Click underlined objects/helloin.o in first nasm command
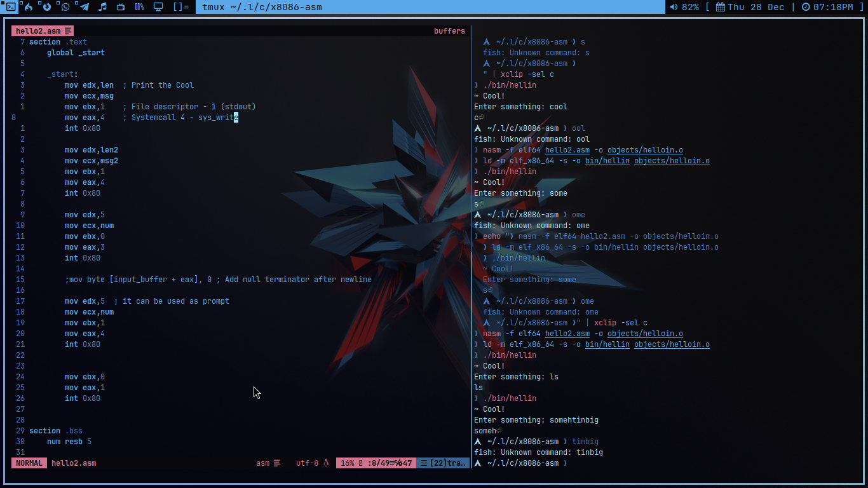Image resolution: width=868 pixels, height=488 pixels. [645, 150]
